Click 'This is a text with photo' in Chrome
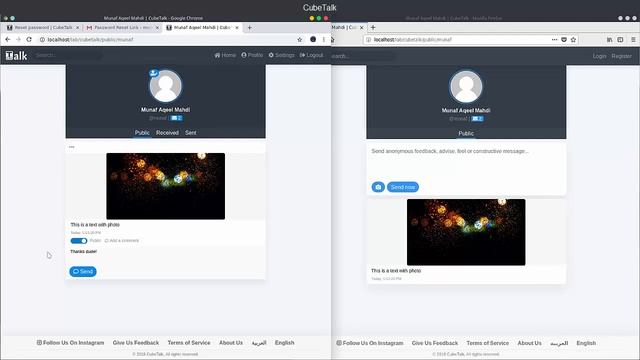Screen dimensions: 640x360 [95, 225]
